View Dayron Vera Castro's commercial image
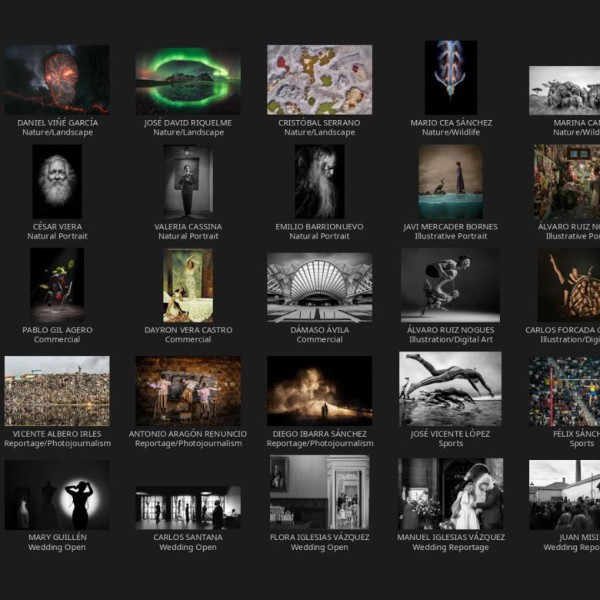This screenshot has width=600, height=600. pyautogui.click(x=188, y=285)
